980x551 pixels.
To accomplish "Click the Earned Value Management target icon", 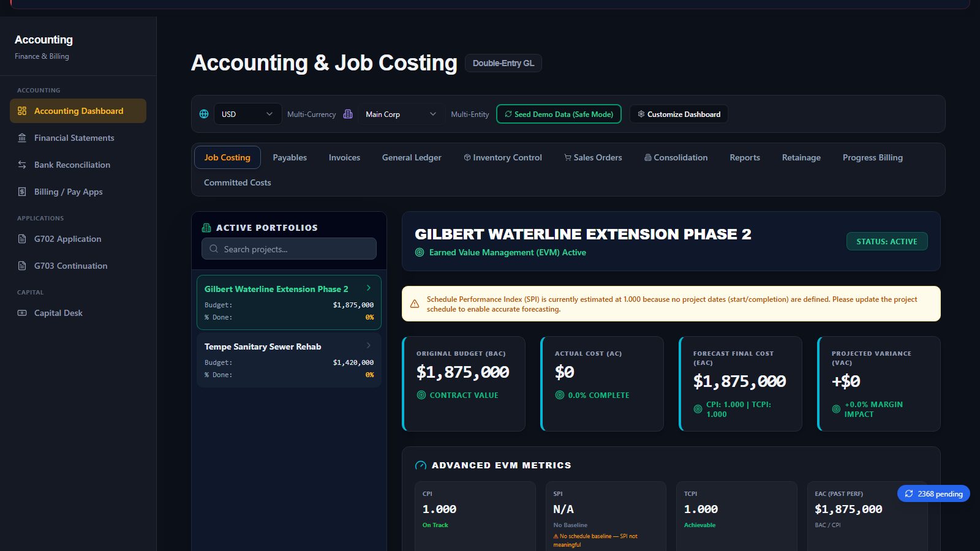I will pos(420,252).
